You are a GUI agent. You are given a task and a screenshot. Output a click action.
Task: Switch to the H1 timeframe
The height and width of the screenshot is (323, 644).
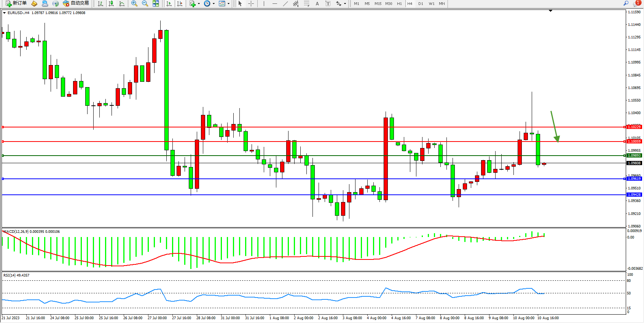(x=399, y=3)
